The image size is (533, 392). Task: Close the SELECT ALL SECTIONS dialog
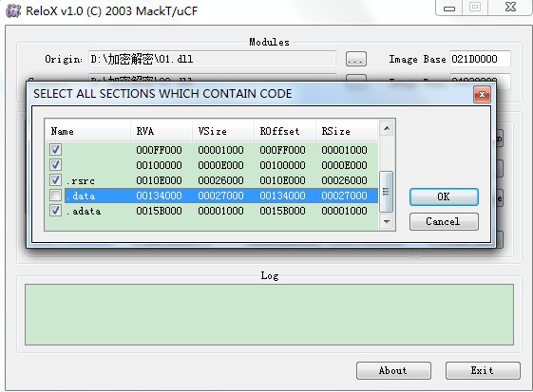[482, 94]
